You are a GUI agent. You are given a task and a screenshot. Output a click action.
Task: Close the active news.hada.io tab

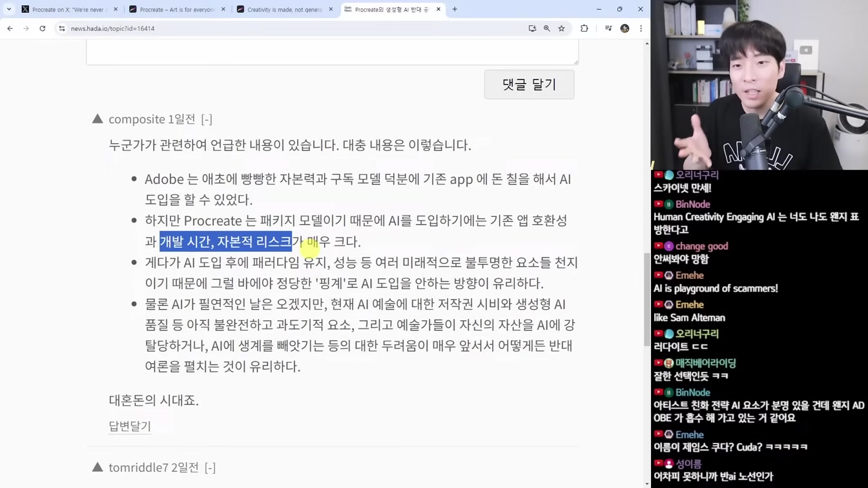(x=439, y=10)
